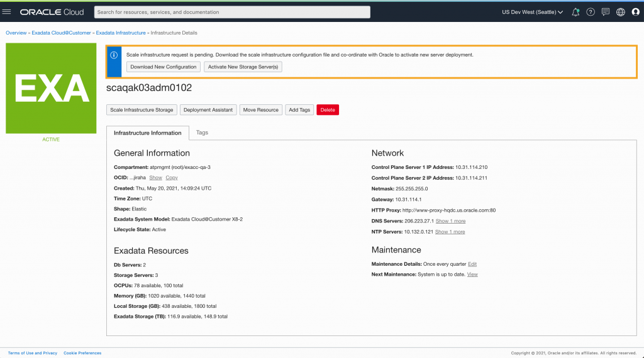
Task: Click the General Information heading
Action: click(x=152, y=153)
